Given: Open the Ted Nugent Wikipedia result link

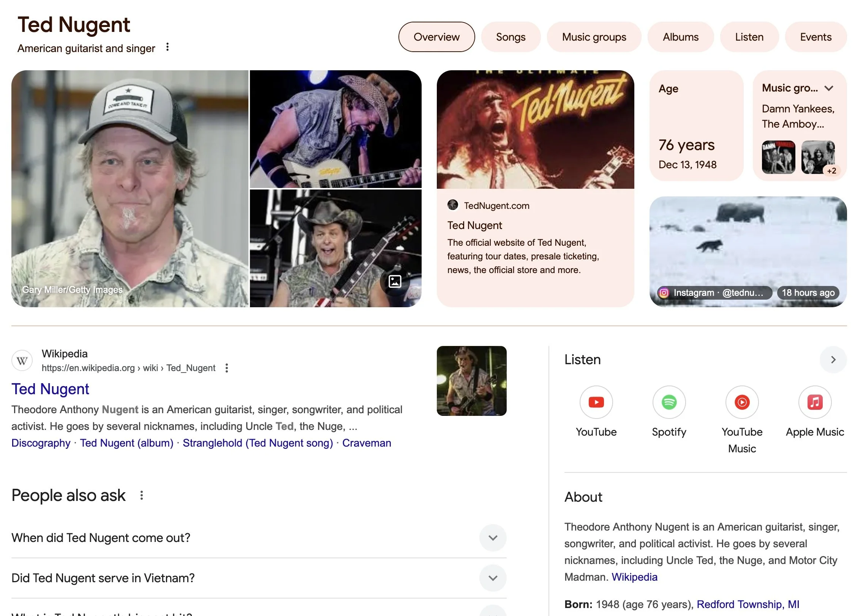Looking at the screenshot, I should (50, 389).
